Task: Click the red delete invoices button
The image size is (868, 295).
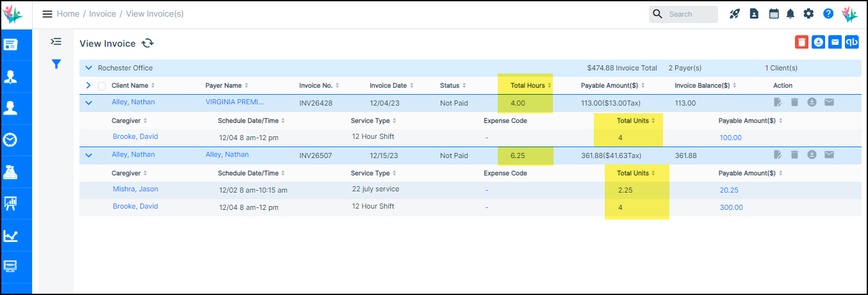Action: point(801,42)
